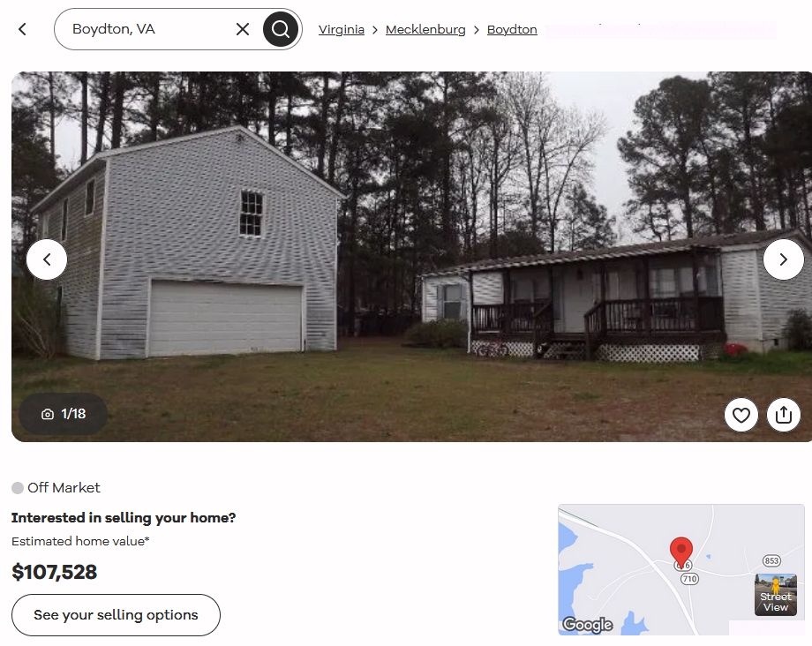This screenshot has height=646, width=812.
Task: Share this listing with the share icon
Action: click(784, 415)
